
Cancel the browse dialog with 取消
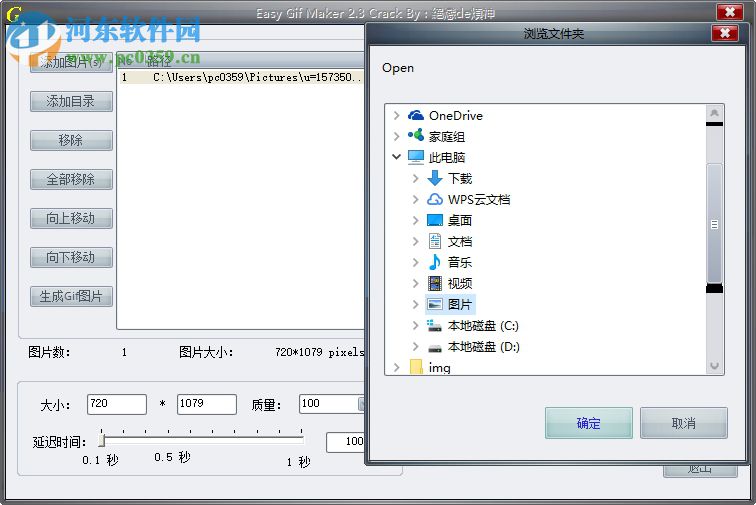pyautogui.click(x=684, y=423)
